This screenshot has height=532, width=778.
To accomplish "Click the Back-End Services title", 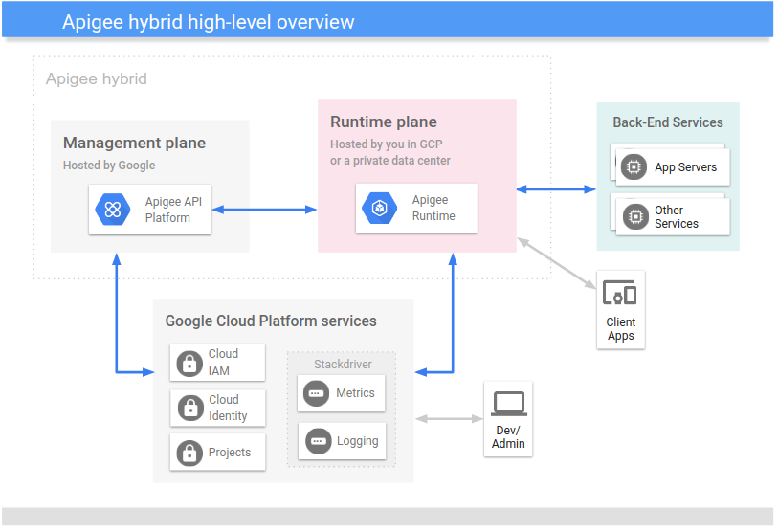I will (668, 122).
